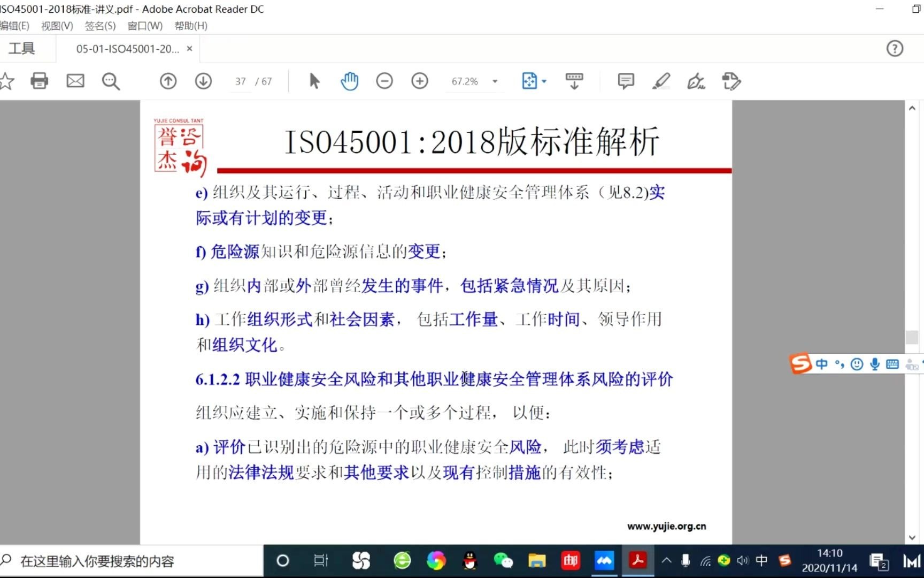Print the current PDF document
Image resolution: width=924 pixels, height=578 pixels.
coord(39,81)
